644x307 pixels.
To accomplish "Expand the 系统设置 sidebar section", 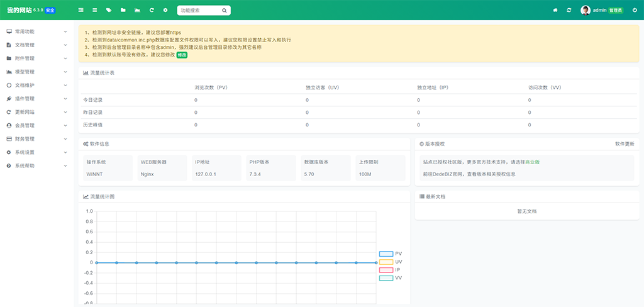I will [x=36, y=152].
